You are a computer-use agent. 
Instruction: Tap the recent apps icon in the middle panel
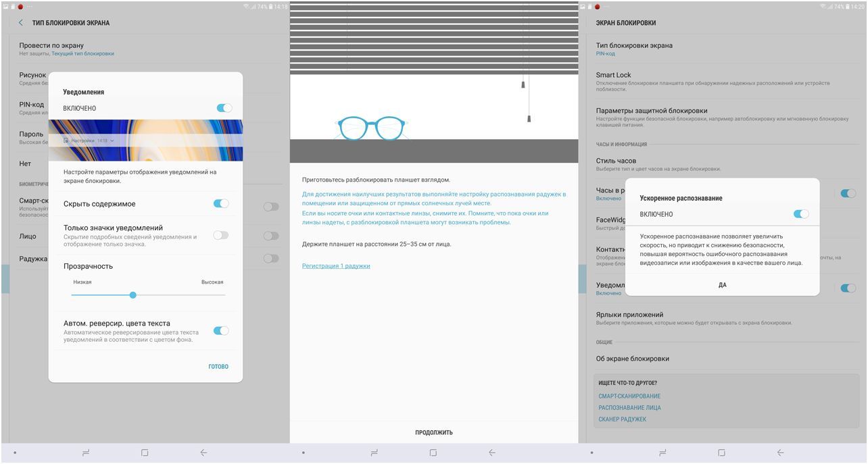[371, 453]
